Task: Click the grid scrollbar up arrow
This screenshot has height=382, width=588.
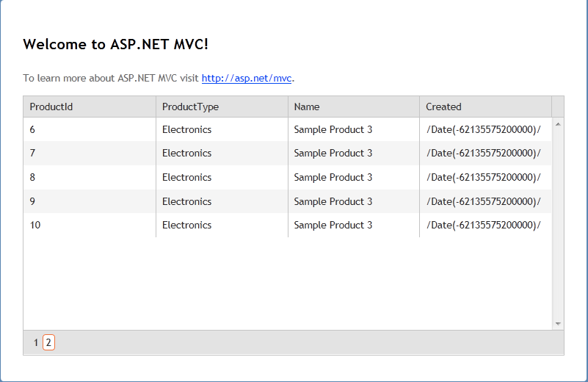Action: click(558, 124)
